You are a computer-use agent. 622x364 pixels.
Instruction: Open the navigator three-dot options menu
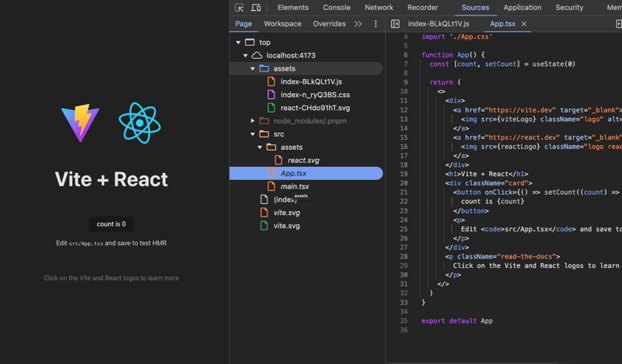(375, 24)
